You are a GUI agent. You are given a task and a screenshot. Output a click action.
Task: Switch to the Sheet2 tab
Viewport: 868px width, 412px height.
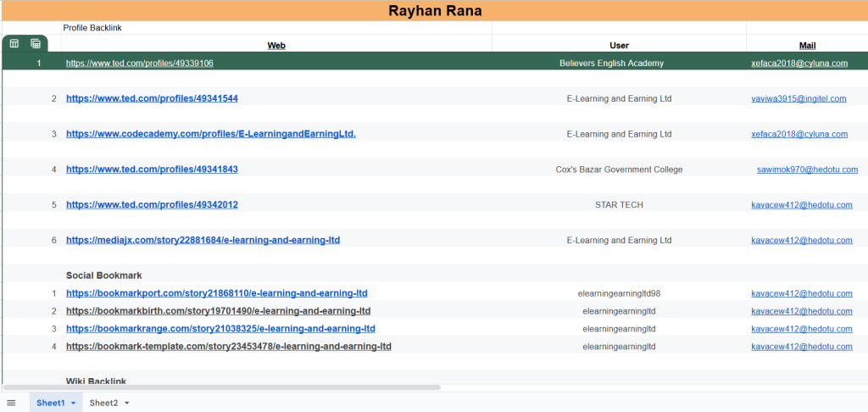click(104, 404)
